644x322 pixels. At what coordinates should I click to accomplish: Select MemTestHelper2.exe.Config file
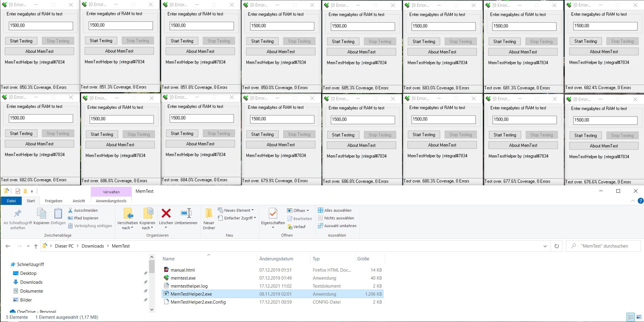click(198, 302)
